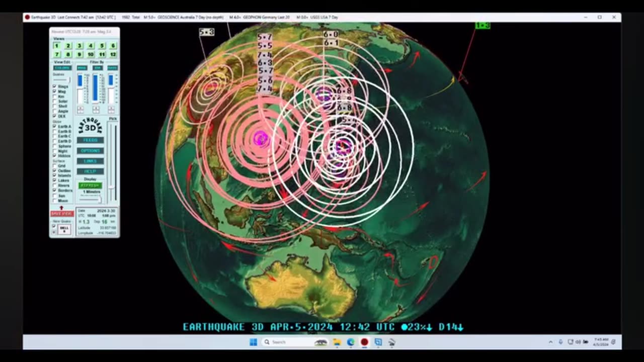This screenshot has width=644, height=362.
Task: Toggle the Outline surface checkbox
Action: 55,171
